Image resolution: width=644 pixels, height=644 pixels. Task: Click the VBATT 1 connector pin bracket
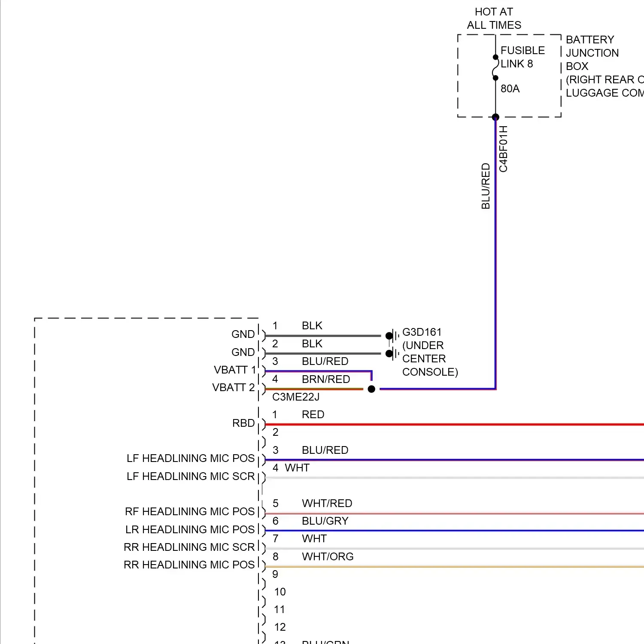point(263,371)
